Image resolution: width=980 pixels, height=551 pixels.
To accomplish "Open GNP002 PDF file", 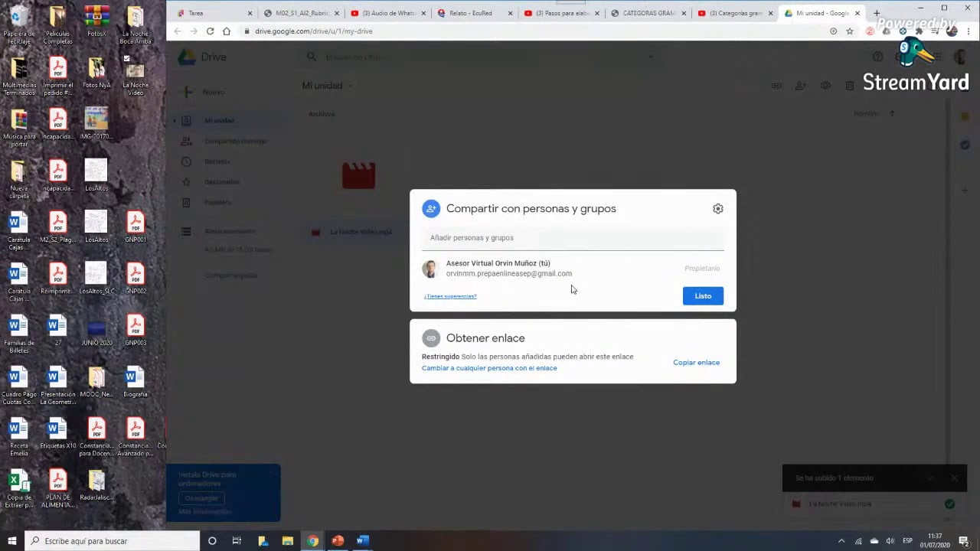I will [x=136, y=279].
